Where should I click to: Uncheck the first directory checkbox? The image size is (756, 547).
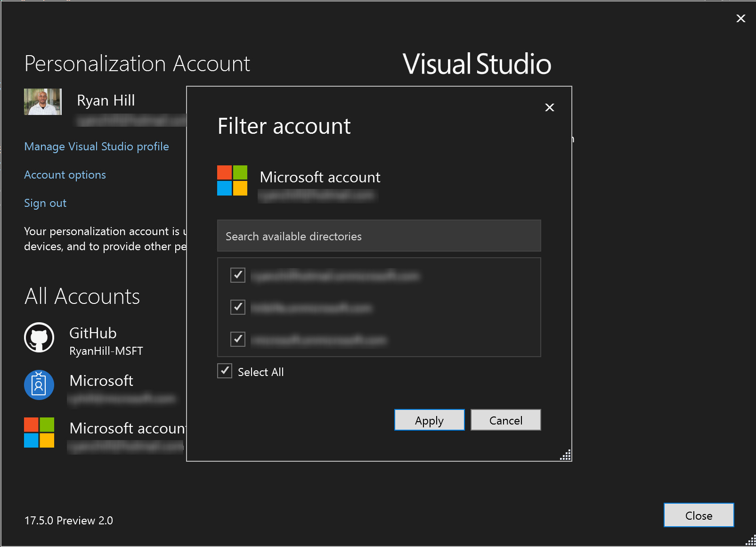point(238,275)
